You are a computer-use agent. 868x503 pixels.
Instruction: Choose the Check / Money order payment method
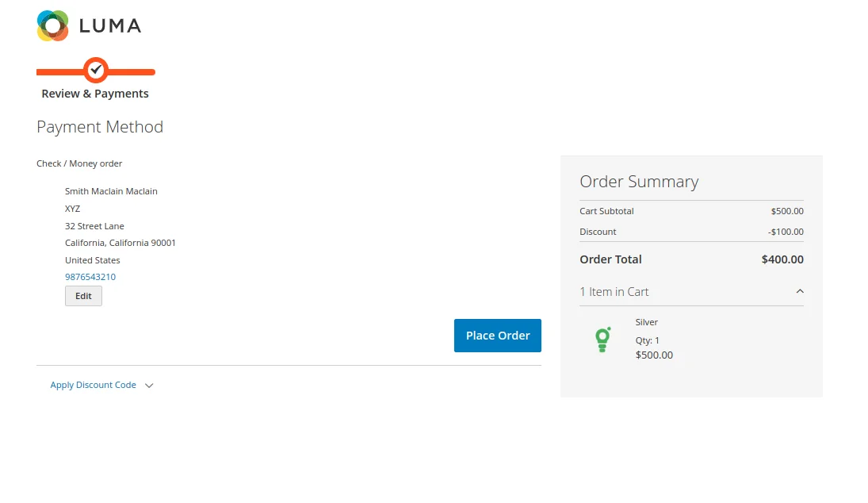coord(79,163)
